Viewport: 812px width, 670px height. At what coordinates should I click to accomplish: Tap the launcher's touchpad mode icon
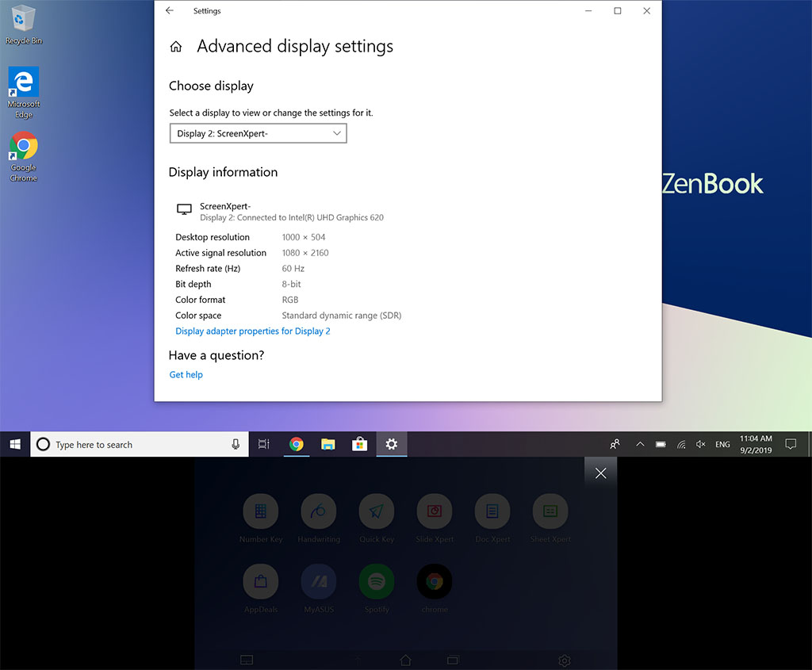point(247,660)
